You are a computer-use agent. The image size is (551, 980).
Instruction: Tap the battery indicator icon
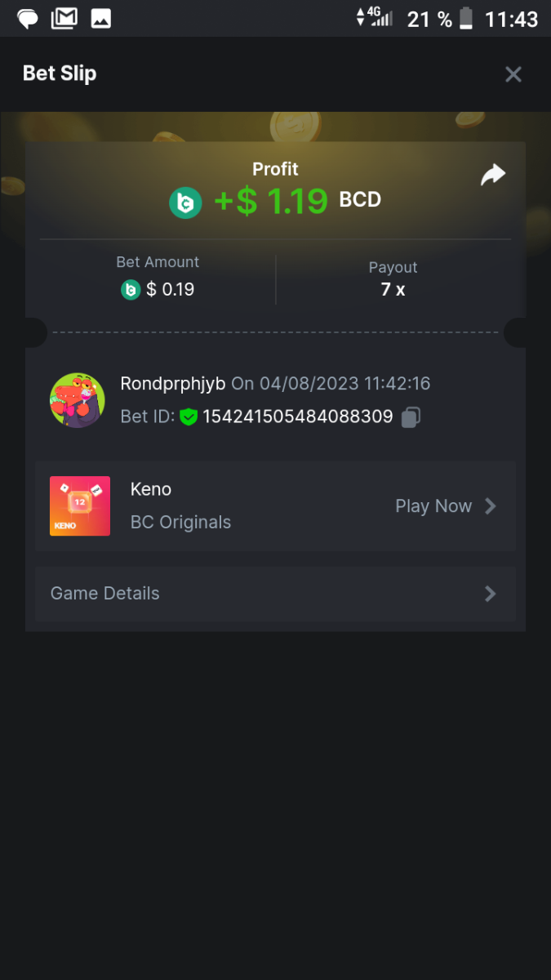click(x=466, y=19)
